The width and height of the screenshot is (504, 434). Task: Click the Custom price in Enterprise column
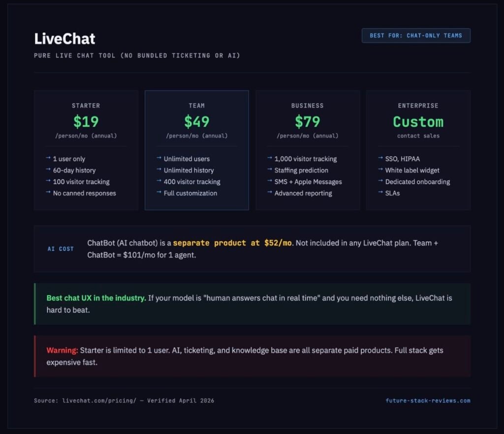pyautogui.click(x=418, y=122)
